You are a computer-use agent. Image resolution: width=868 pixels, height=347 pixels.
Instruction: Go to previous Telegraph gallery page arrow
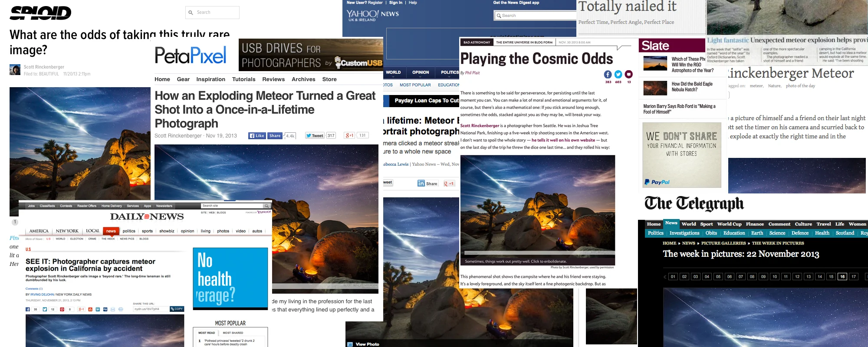tap(665, 277)
